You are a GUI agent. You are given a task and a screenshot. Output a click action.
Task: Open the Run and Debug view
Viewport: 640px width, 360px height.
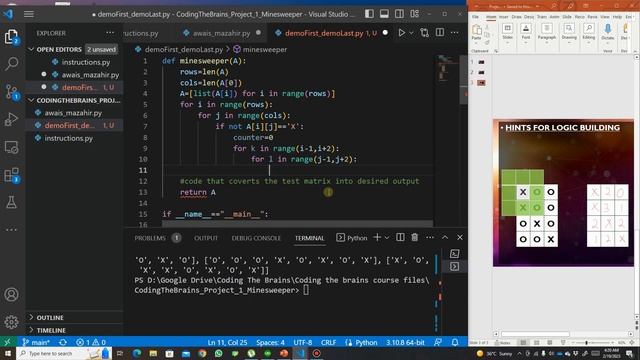[11, 119]
